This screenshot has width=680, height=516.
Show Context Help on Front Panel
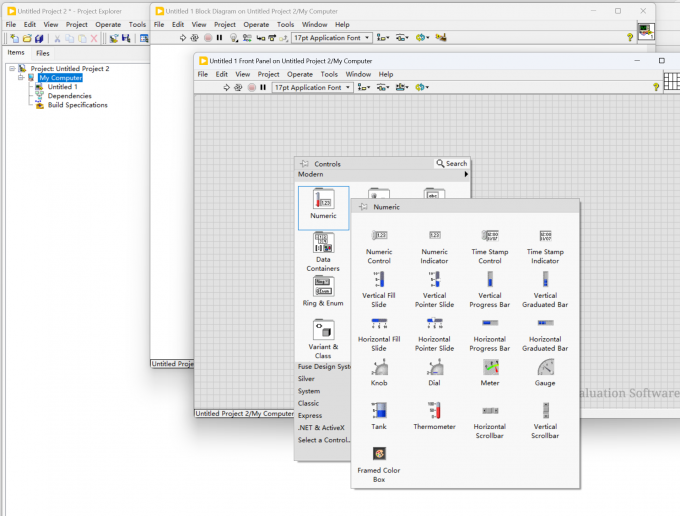tap(656, 87)
